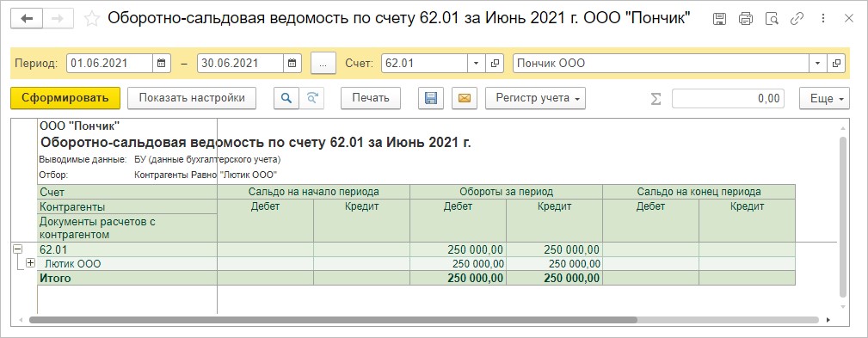Image resolution: width=868 pixels, height=338 pixels.
Task: Click the horizontal scrollbar thumb
Action: click(333, 319)
